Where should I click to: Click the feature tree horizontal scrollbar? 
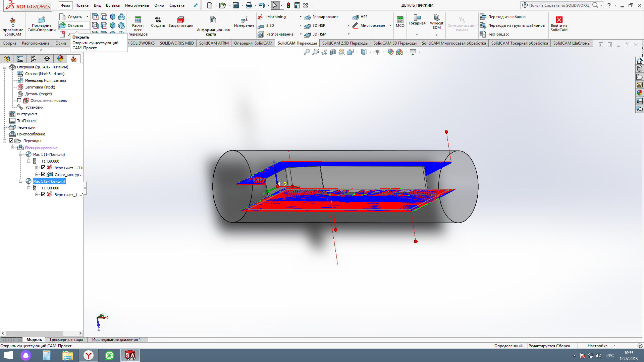pos(34,333)
